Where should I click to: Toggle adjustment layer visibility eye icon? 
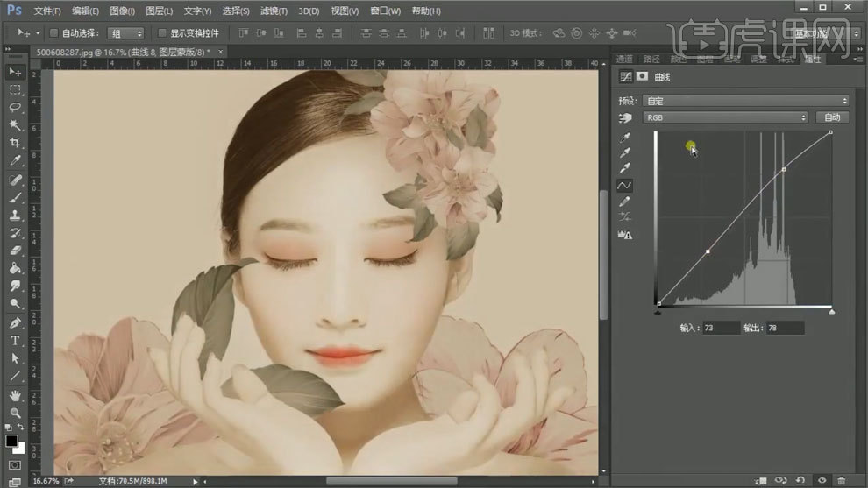point(822,480)
